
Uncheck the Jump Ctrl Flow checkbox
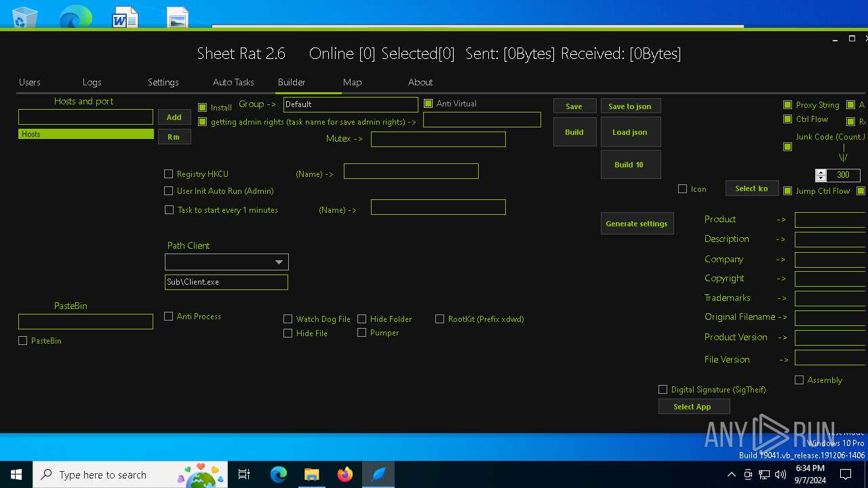click(787, 191)
